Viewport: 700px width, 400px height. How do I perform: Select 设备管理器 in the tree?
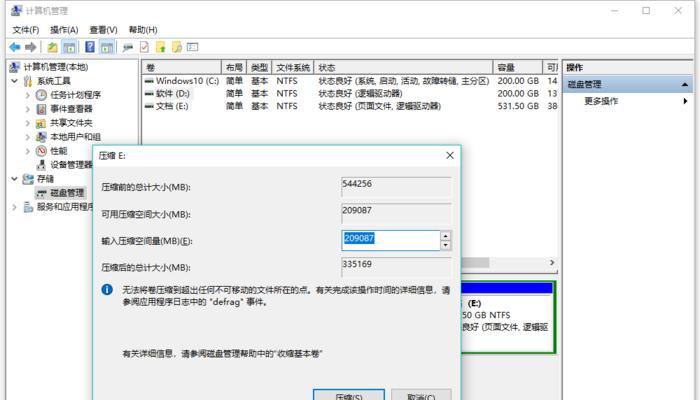tap(71, 165)
